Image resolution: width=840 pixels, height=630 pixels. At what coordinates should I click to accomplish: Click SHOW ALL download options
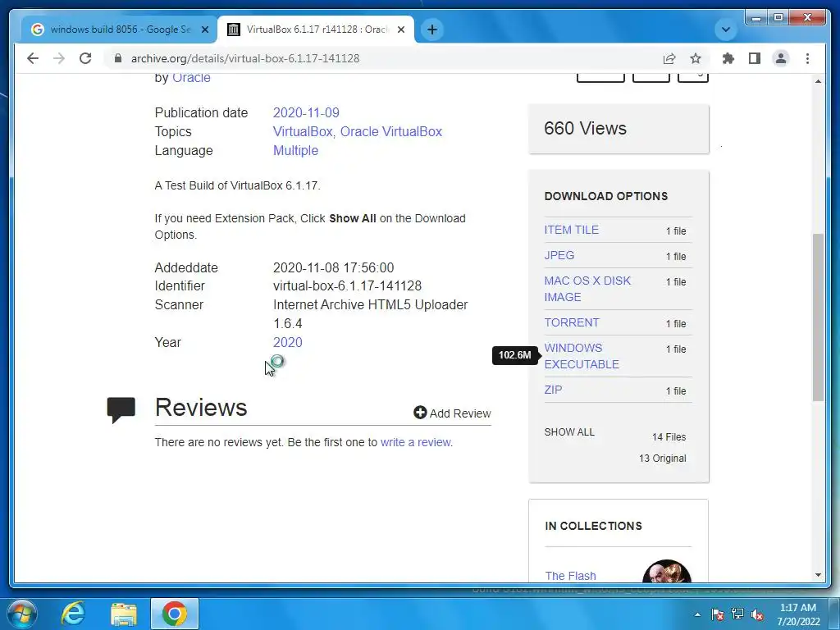(569, 431)
